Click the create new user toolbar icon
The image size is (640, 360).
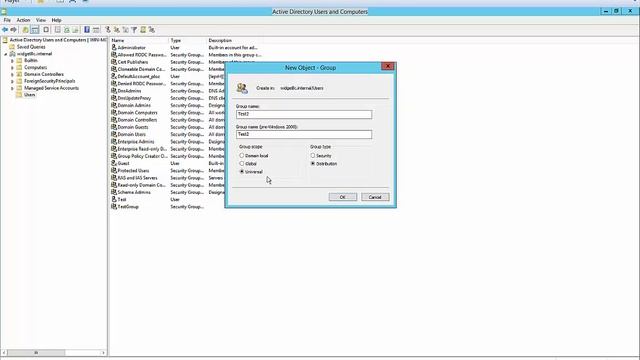pyautogui.click(x=108, y=30)
